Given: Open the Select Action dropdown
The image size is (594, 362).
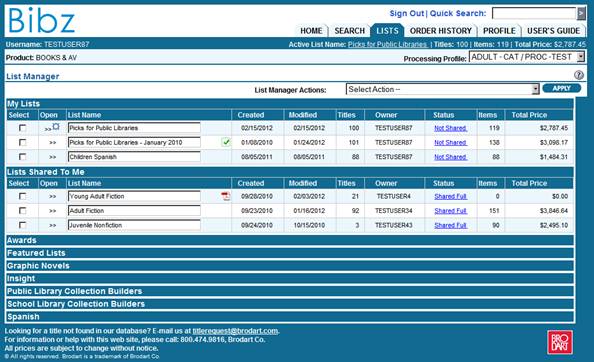Looking at the screenshot, I should tap(442, 89).
